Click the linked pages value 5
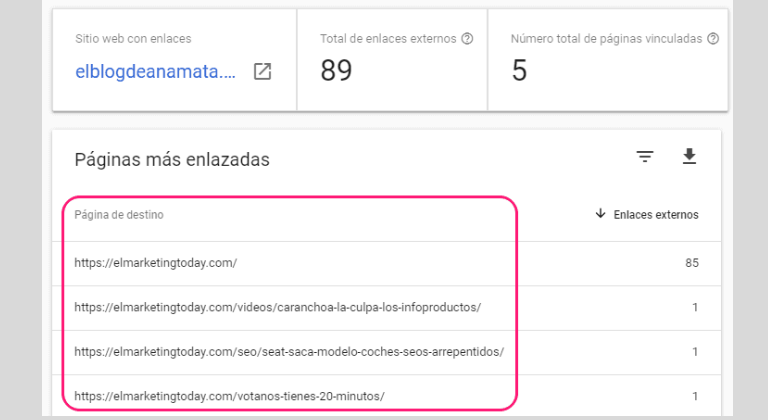This screenshot has width=768, height=420. [x=519, y=70]
